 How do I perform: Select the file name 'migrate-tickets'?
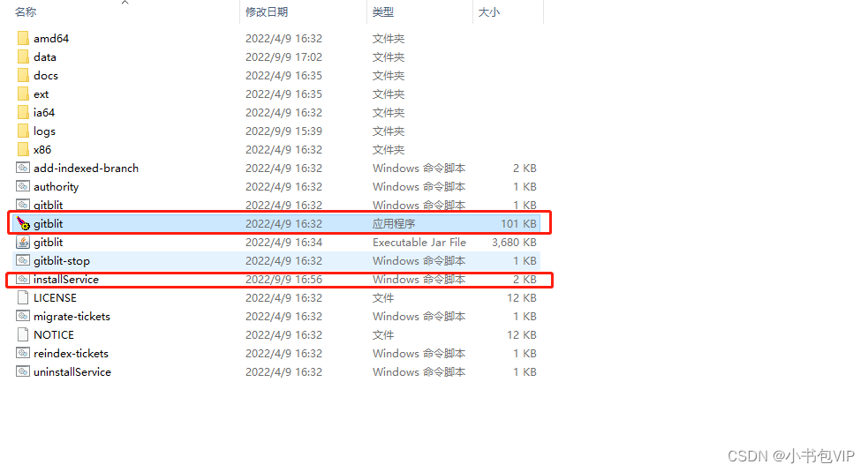point(72,317)
